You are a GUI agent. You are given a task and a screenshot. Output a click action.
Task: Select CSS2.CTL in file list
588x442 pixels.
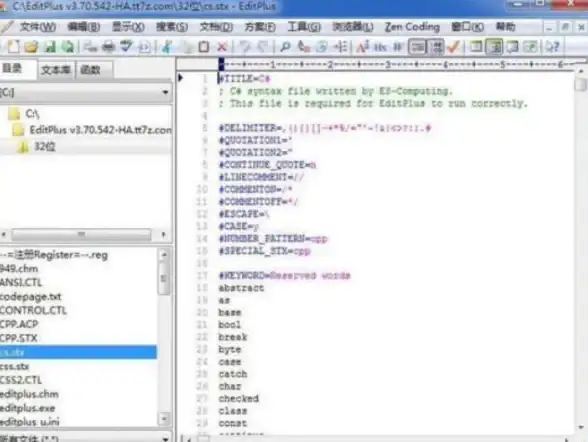(x=21, y=380)
